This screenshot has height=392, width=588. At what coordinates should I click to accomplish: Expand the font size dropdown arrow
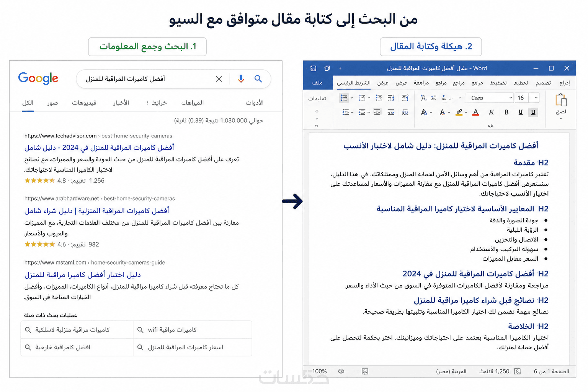(536, 98)
